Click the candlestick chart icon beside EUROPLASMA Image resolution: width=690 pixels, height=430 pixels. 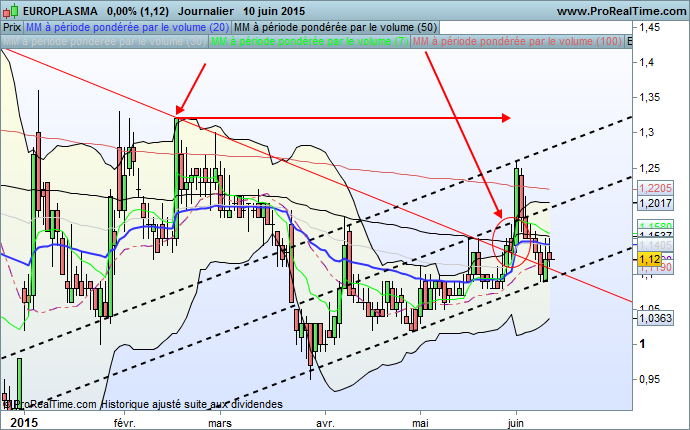coord(11,11)
